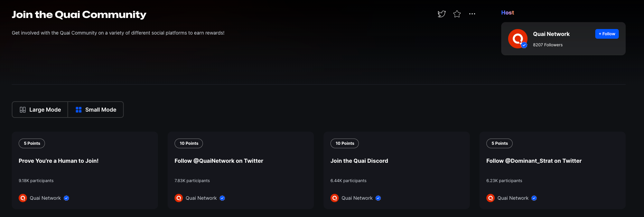Favorite the campaign with the star icon
Image resolution: width=644 pixels, height=217 pixels.
point(457,14)
